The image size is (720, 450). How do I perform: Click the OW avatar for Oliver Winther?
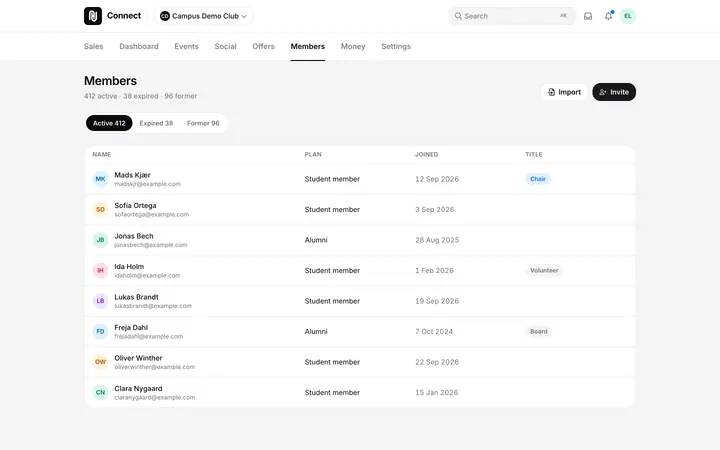coord(101,362)
